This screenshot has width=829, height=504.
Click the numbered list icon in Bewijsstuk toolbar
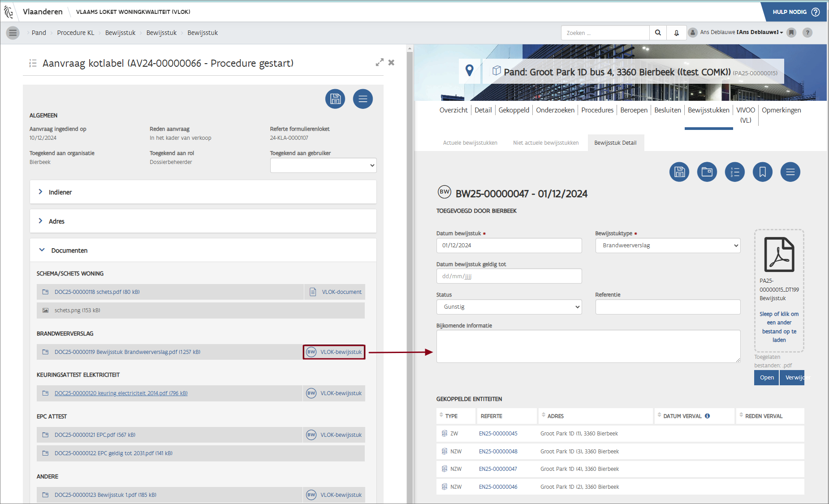click(734, 172)
